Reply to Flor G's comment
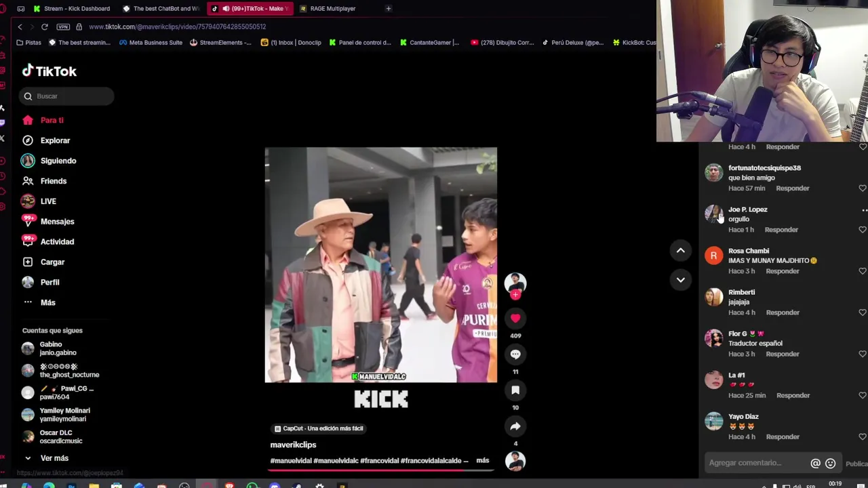 pyautogui.click(x=783, y=354)
